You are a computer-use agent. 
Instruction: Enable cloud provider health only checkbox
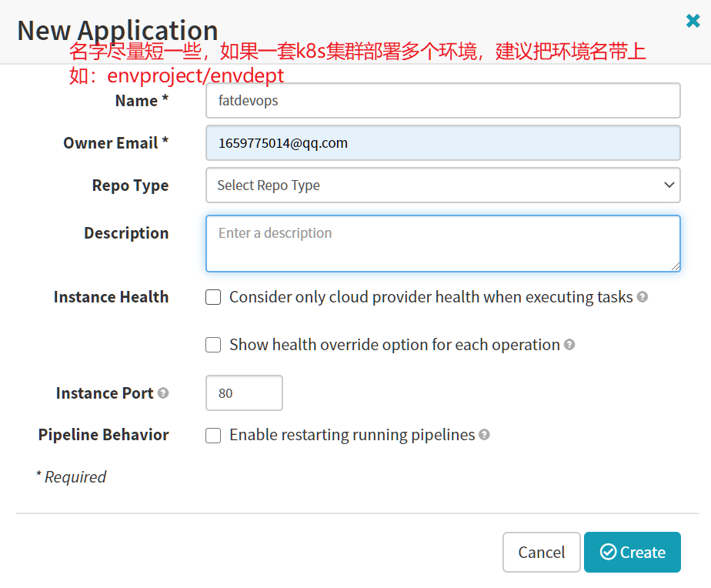(213, 297)
